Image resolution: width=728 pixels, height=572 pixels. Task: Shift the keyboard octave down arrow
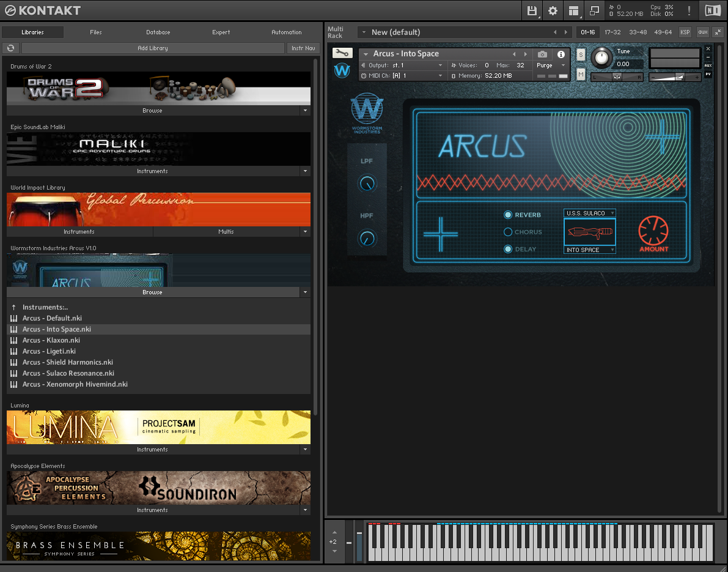coord(334,551)
